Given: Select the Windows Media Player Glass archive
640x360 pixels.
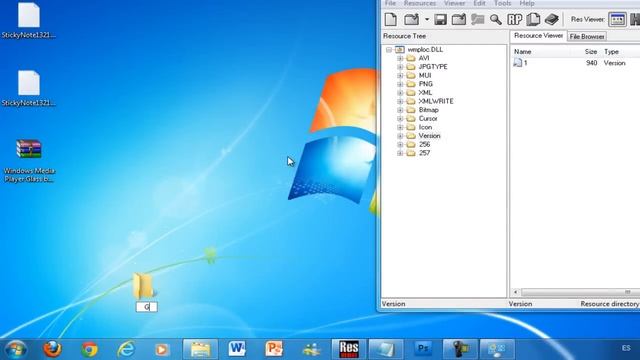Looking at the screenshot, I should tap(29, 160).
